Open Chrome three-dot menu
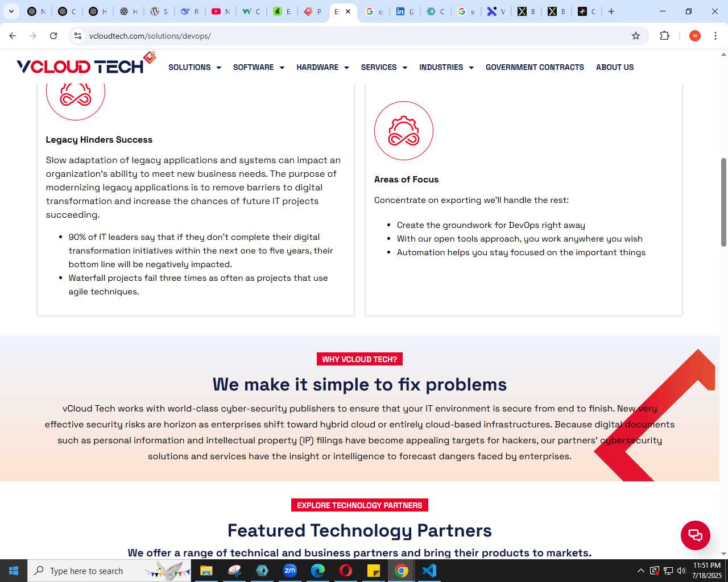The image size is (728, 582). tap(715, 36)
